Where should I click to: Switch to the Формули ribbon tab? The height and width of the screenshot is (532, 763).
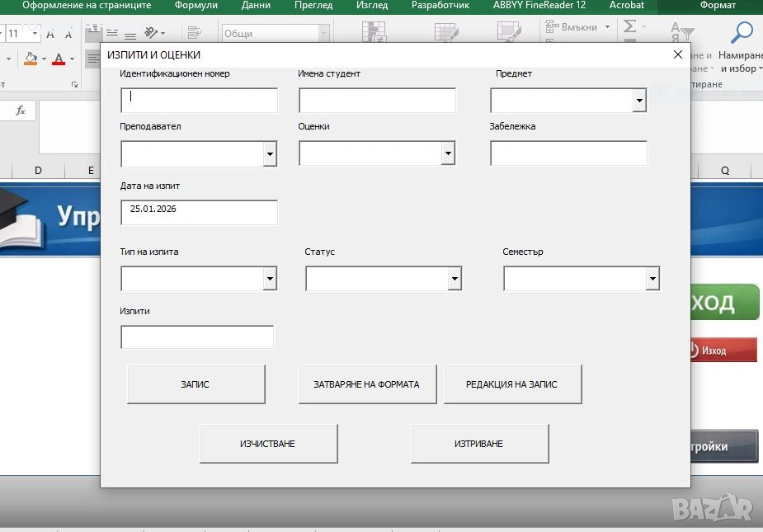point(196,6)
